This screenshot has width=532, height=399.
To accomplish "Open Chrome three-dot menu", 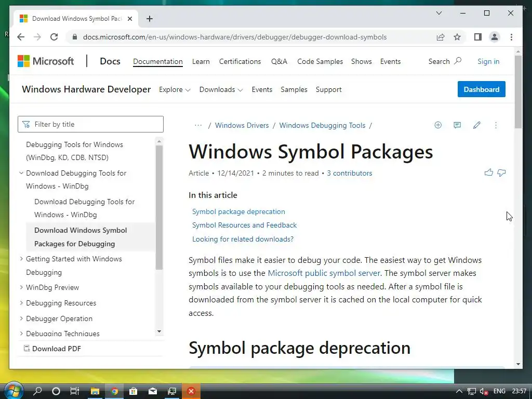I will (511, 37).
